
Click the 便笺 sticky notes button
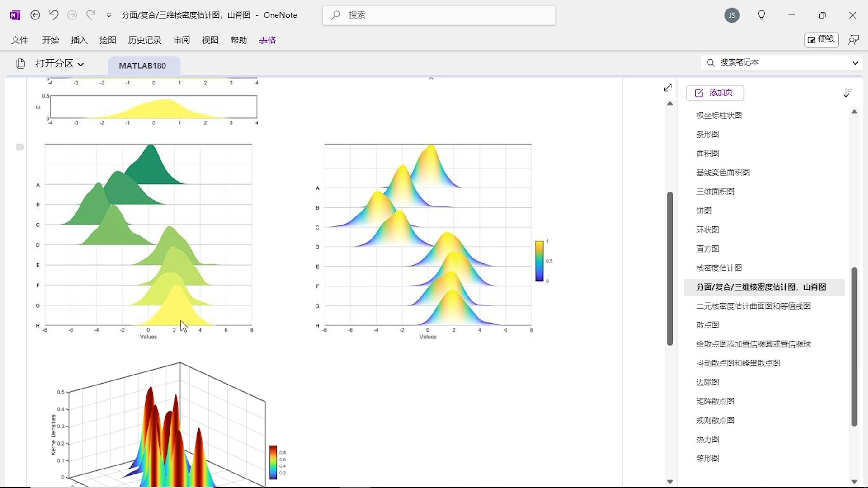821,40
